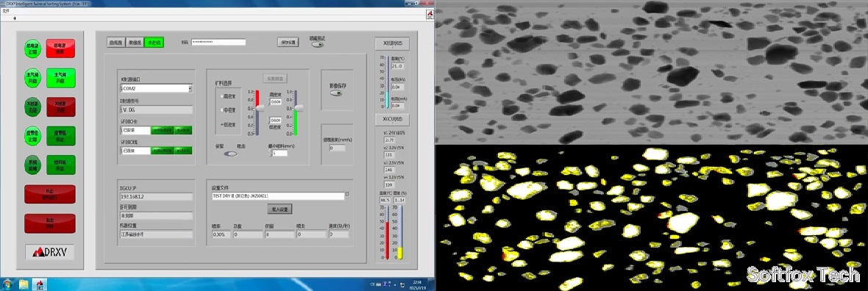Screen dimensions: 868x291
Task: Open File Explorer from the taskbar
Action: [24, 284]
